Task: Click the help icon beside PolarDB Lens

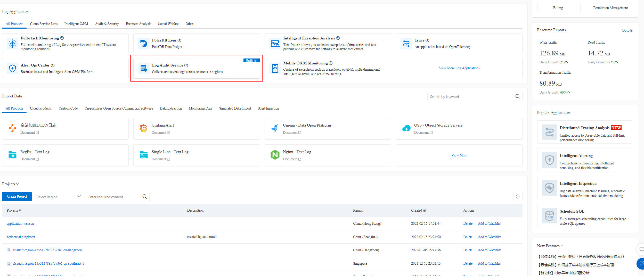Action: click(x=180, y=40)
